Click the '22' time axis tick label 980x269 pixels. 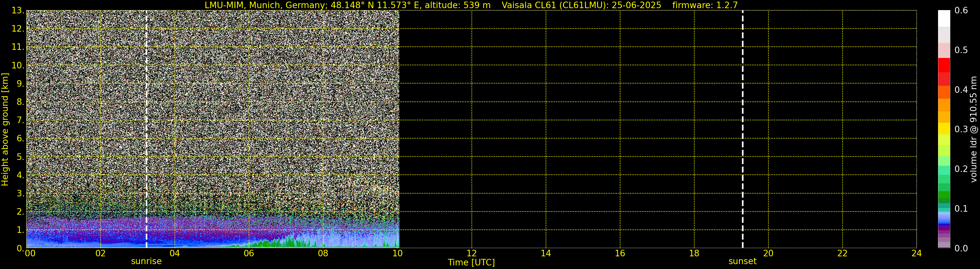point(842,253)
